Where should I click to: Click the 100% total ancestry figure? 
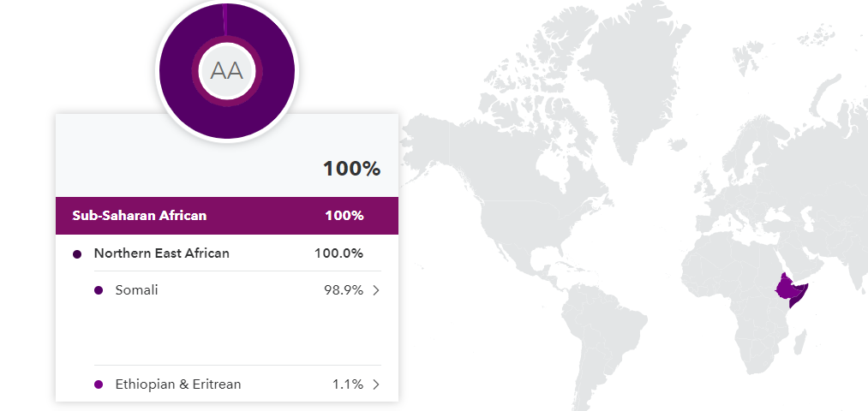click(352, 169)
